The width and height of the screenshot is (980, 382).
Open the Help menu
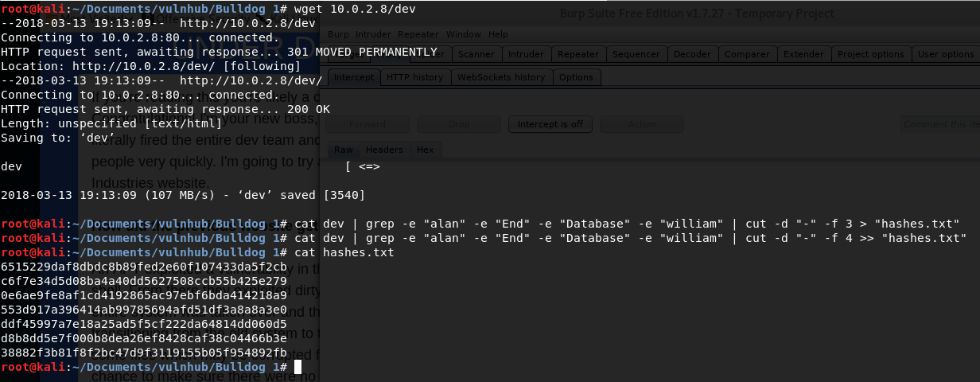(498, 35)
